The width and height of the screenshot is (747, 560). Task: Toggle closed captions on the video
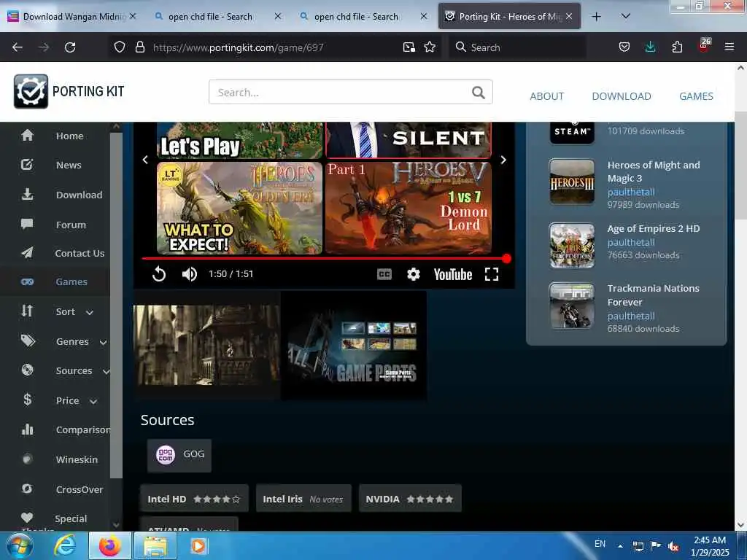(x=384, y=274)
